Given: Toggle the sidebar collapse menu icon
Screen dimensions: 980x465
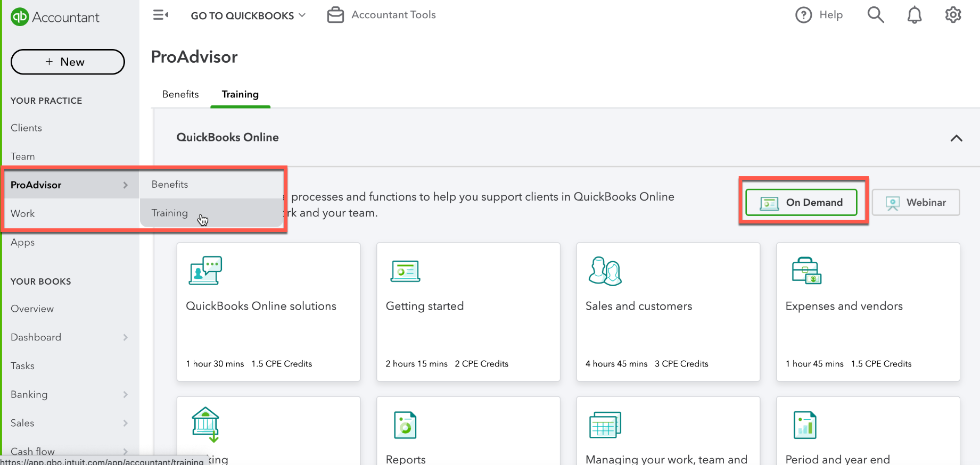Looking at the screenshot, I should pyautogui.click(x=161, y=15).
